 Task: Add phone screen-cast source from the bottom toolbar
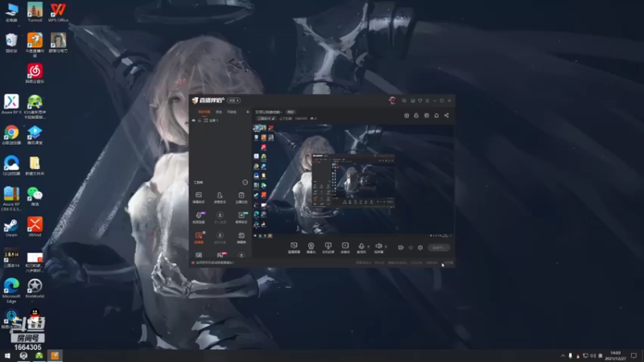[328, 248]
